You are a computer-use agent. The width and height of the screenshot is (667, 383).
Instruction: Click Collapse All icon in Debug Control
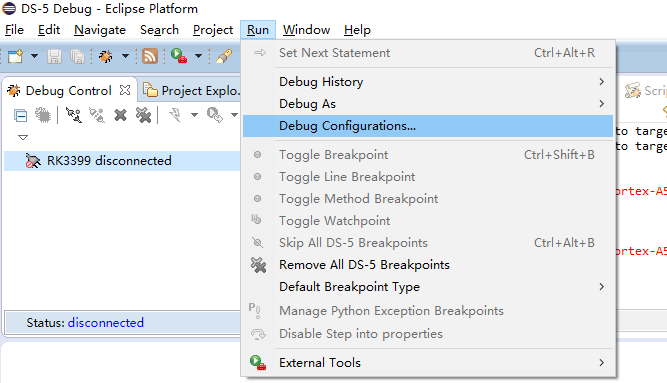(20, 115)
